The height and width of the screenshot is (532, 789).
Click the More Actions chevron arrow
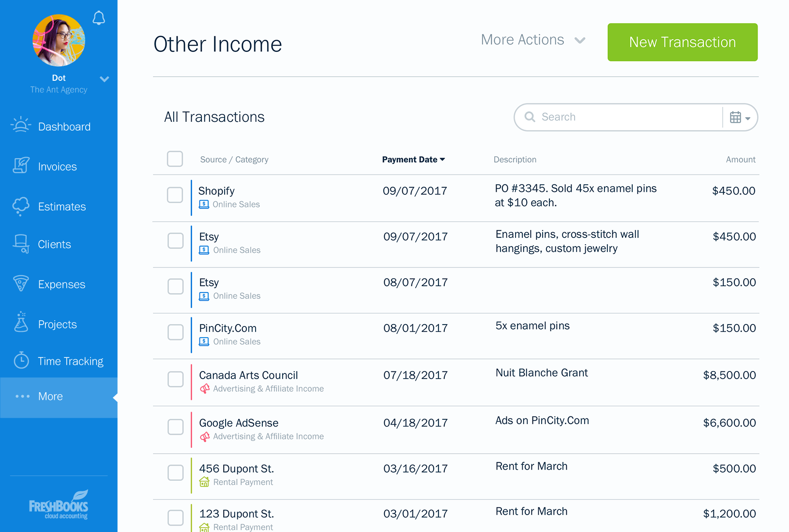click(x=580, y=41)
